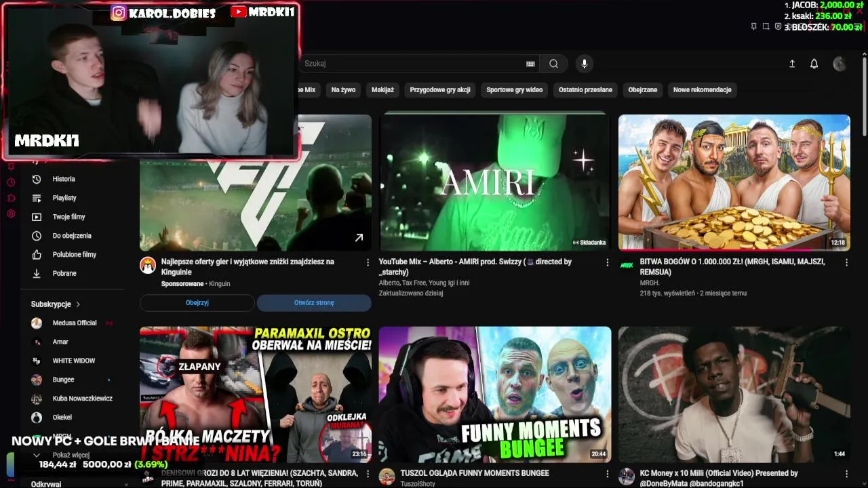Open options menu for TUSZOL OGLĄDA video
The height and width of the screenshot is (488, 868).
608,474
